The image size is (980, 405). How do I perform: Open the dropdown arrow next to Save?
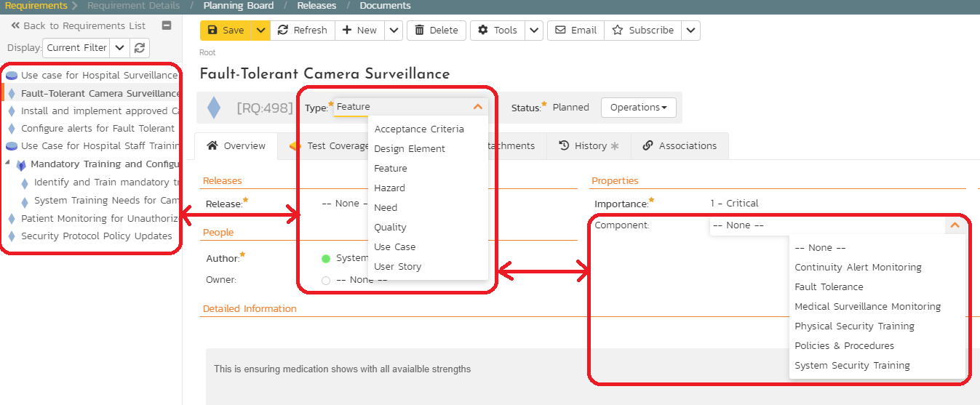(x=261, y=30)
